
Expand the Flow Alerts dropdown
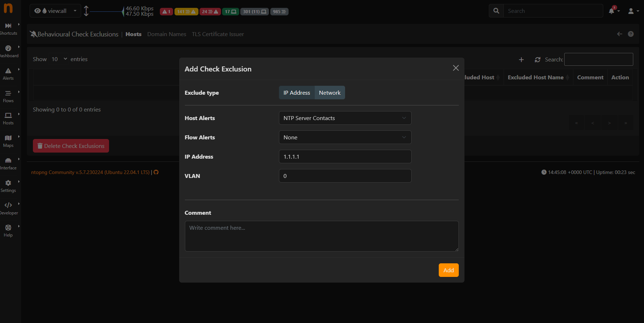[x=344, y=137]
